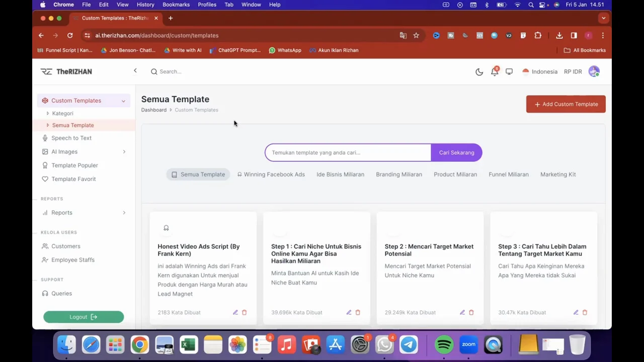Open Chrome three-dot menu

click(603, 35)
